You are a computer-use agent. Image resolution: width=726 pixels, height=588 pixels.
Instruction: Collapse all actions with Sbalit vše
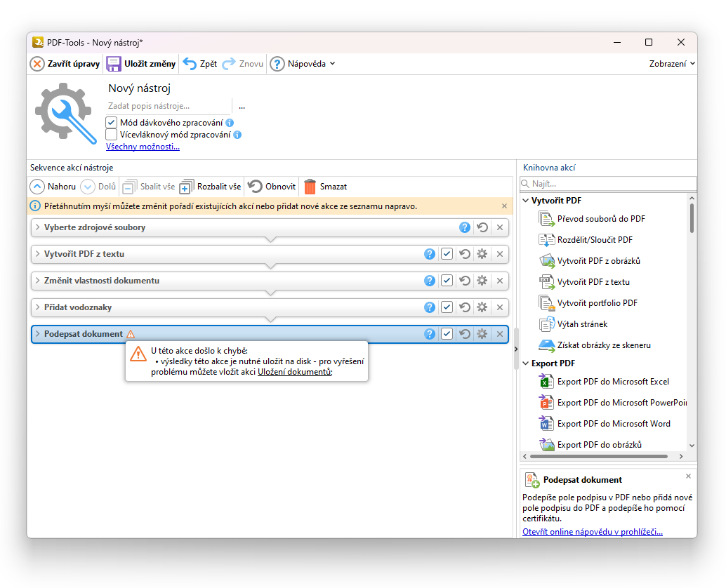149,187
